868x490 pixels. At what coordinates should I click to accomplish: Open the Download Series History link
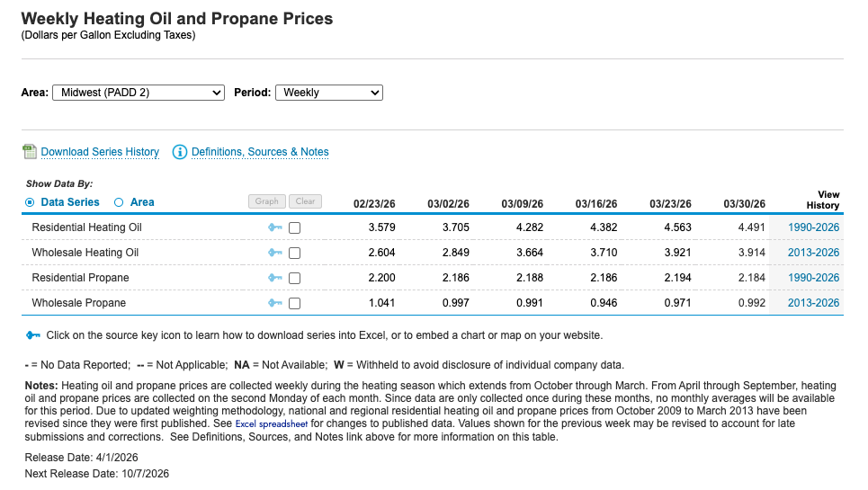pos(100,152)
